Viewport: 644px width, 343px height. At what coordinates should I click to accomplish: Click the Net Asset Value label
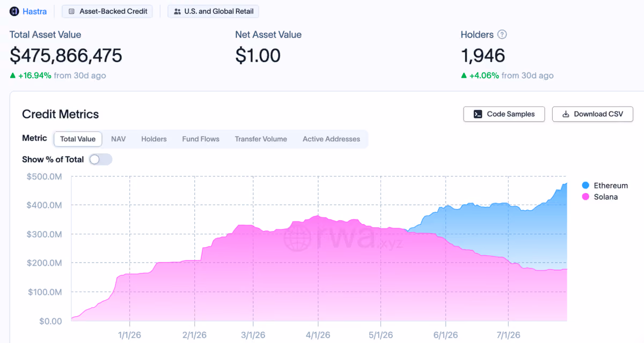point(268,34)
